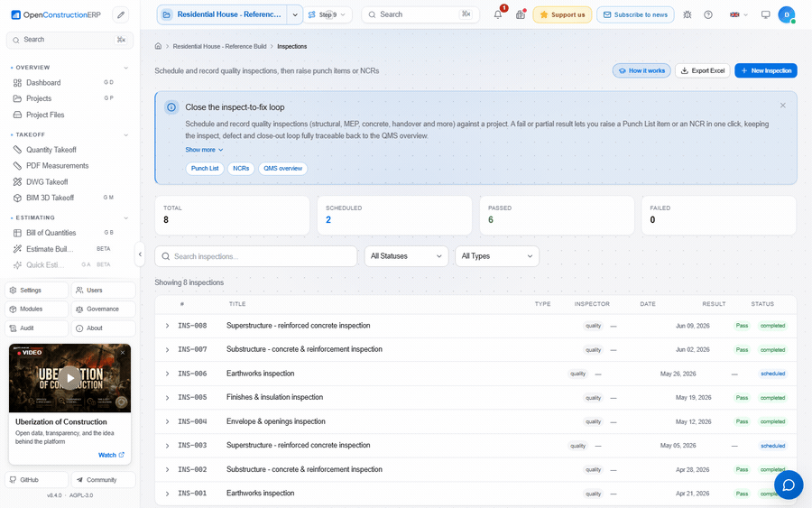Focus the top bar Search field

[x=420, y=14]
